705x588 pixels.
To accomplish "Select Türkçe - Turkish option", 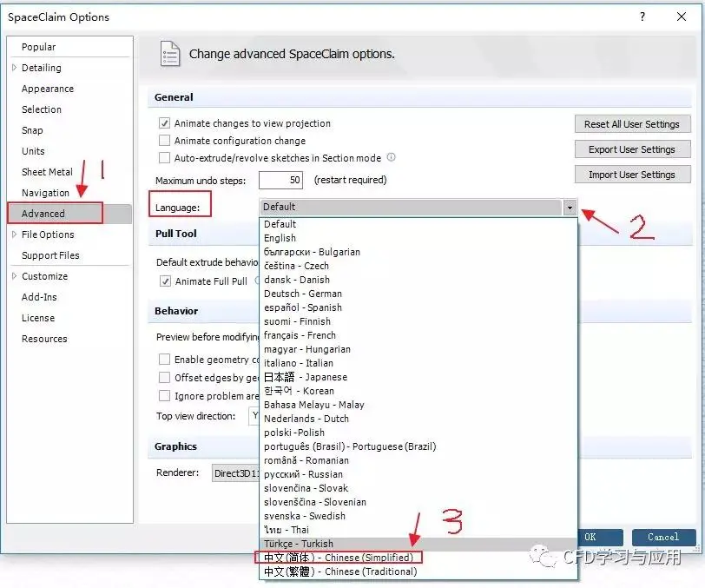I will (418, 544).
